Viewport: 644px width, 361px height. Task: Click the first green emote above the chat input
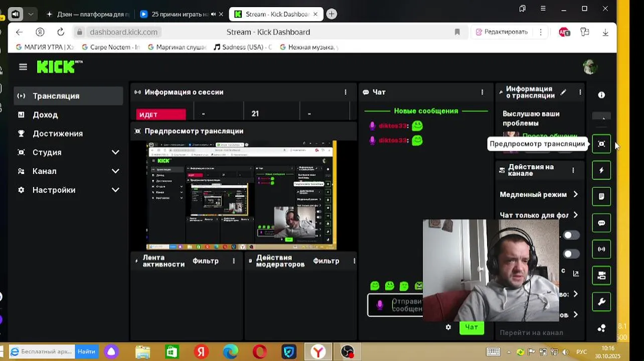(375, 286)
